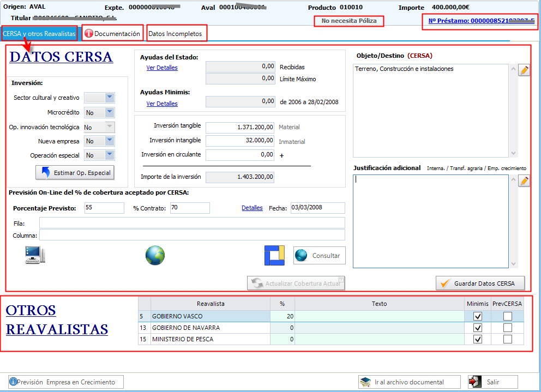Click scroll down arrow of Objeto/Destino box
Viewport: 541px width, 392px height.
coord(513,153)
